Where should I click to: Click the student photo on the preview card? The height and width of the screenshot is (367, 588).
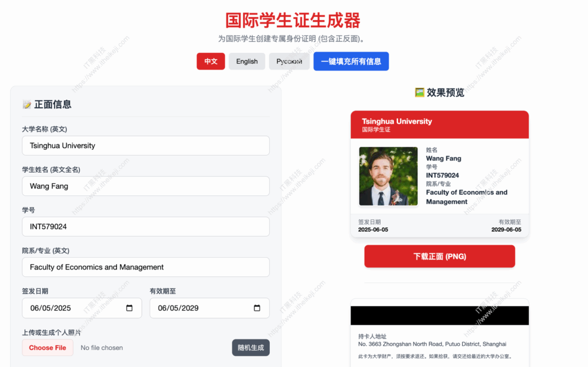(388, 175)
